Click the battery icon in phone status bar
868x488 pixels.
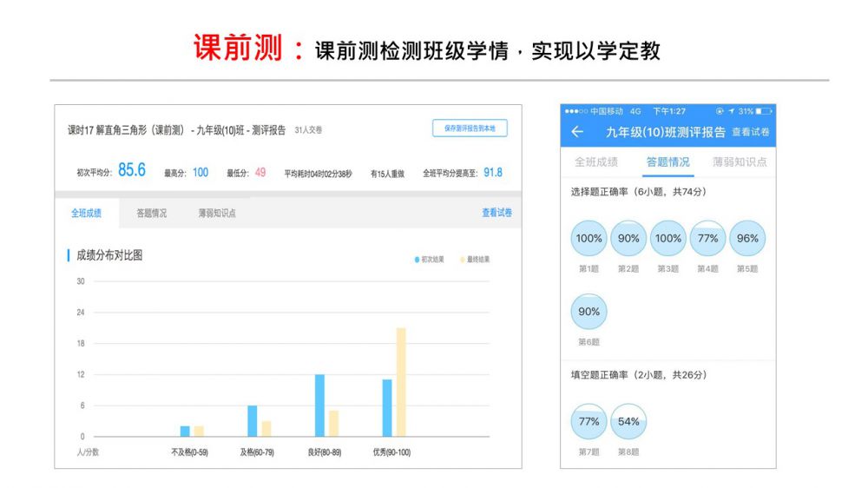point(763,111)
